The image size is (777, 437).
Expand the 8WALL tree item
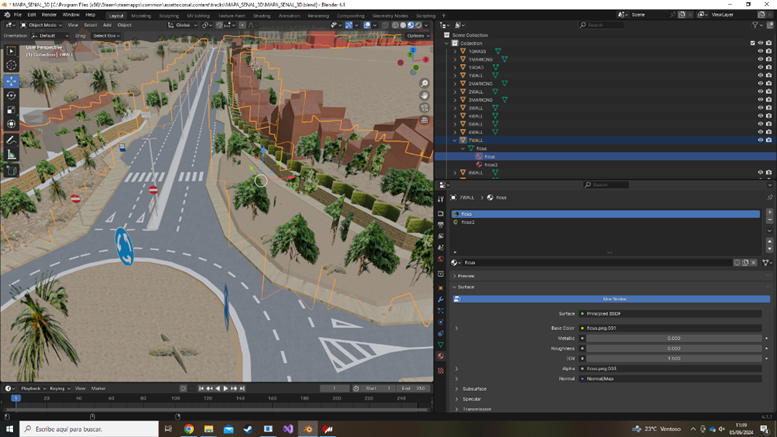click(x=455, y=172)
